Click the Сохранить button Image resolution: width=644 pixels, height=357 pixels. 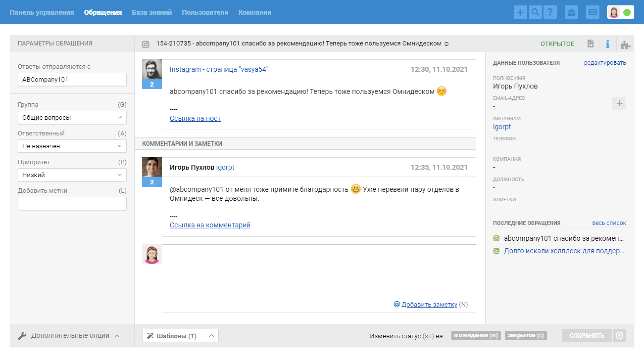click(587, 335)
